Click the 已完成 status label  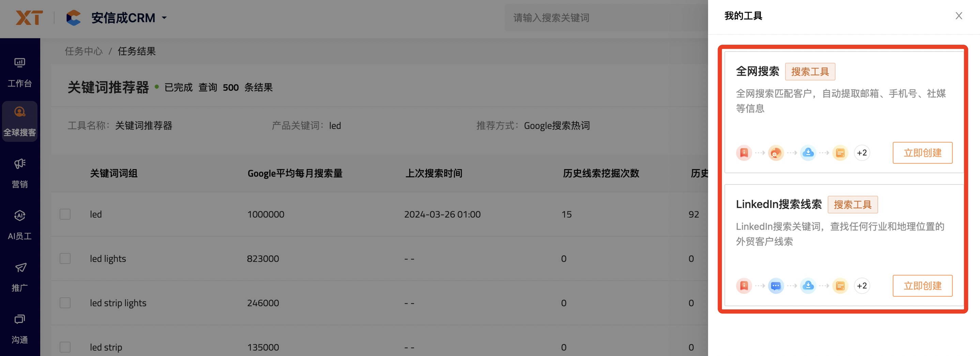coord(179,87)
